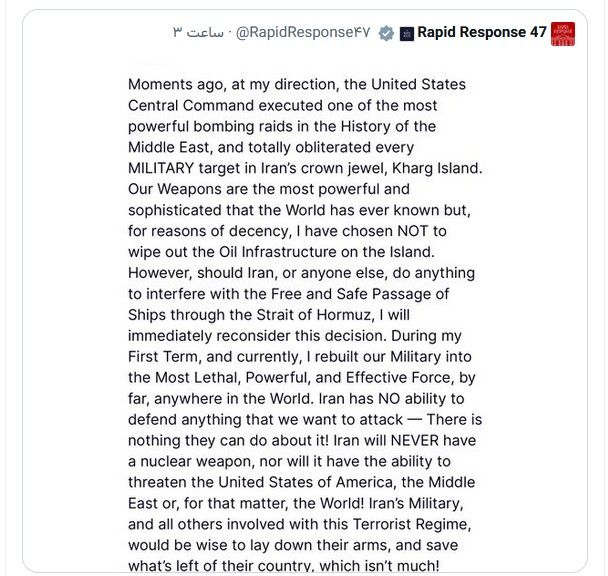Click the Rapid Response 47 profile avatar

563,34
